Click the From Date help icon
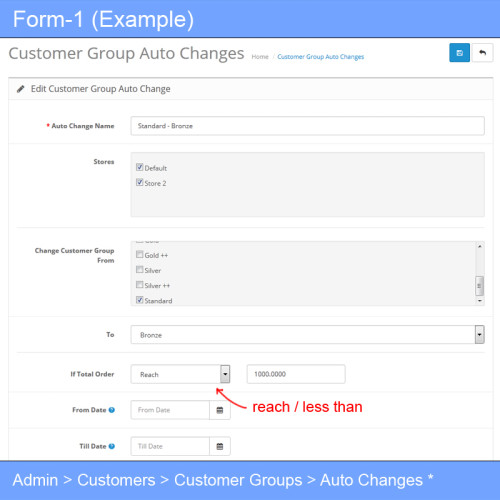Image resolution: width=500 pixels, height=500 pixels. point(112,410)
